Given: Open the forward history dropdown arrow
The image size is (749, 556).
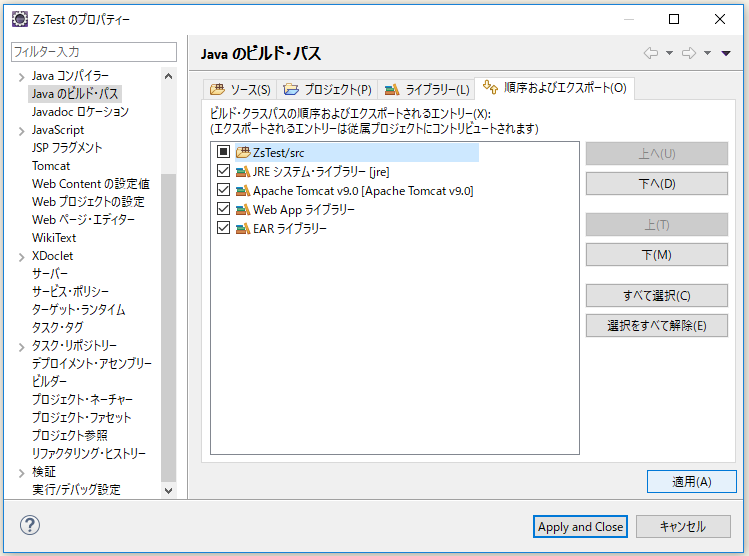Looking at the screenshot, I should (708, 53).
